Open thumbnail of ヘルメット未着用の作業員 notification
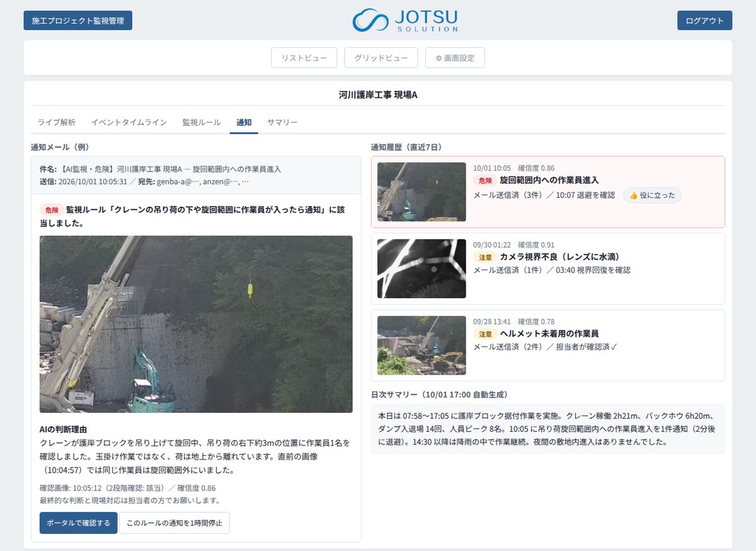756x551 pixels. [421, 345]
